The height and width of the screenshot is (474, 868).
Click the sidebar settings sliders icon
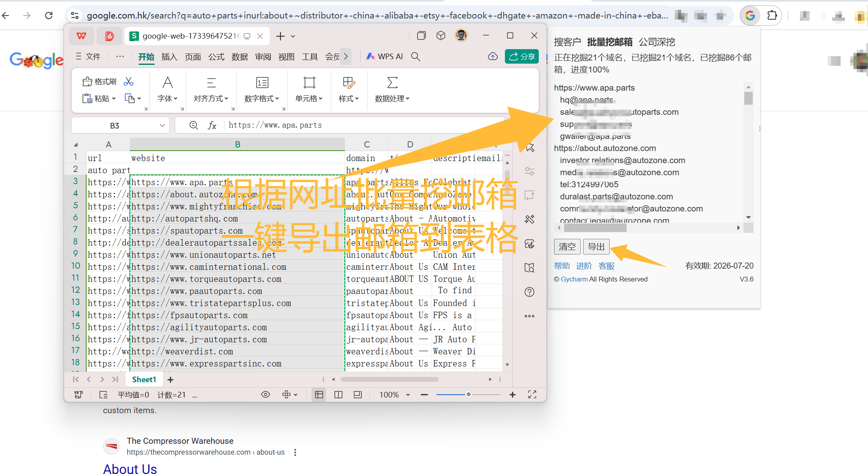pyautogui.click(x=530, y=171)
